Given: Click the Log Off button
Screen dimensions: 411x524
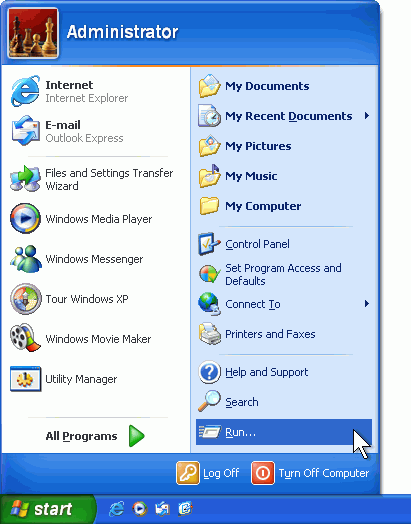Looking at the screenshot, I should point(208,473).
